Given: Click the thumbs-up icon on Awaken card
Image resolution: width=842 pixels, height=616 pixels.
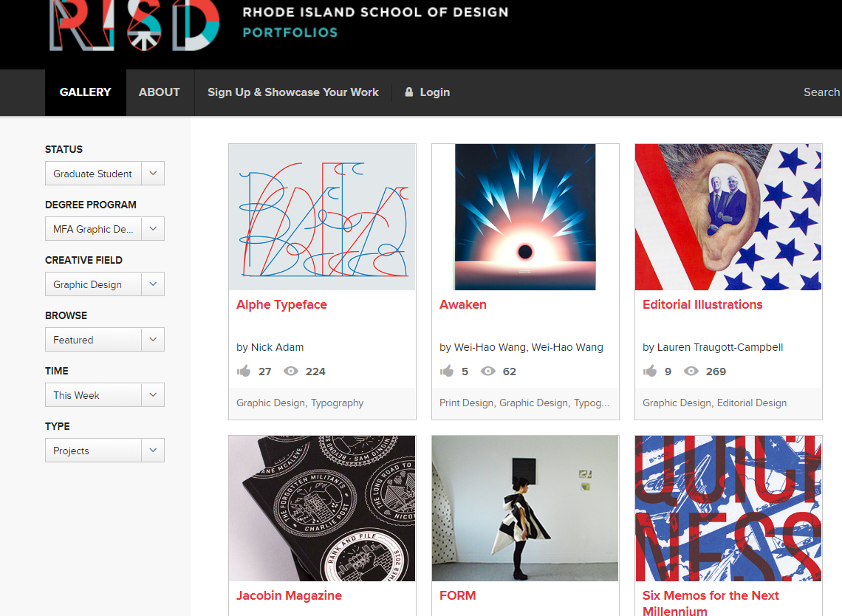Looking at the screenshot, I should (x=447, y=371).
